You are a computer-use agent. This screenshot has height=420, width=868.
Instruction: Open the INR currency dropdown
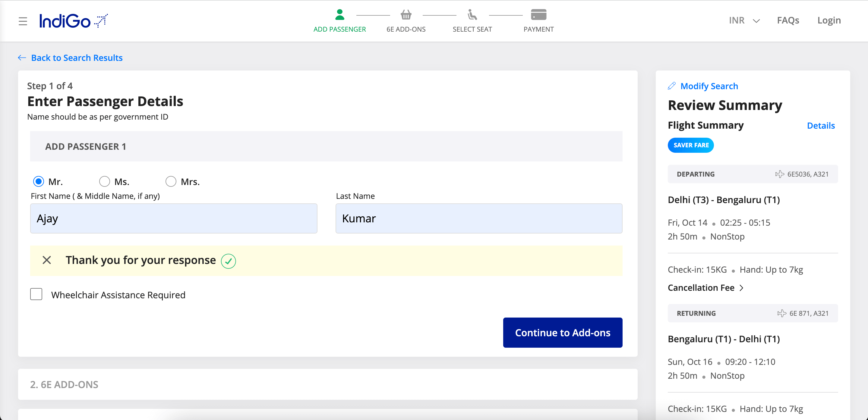[744, 20]
